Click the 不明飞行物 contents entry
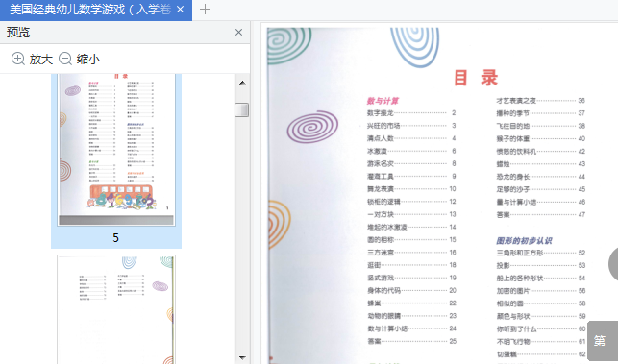 (540, 342)
